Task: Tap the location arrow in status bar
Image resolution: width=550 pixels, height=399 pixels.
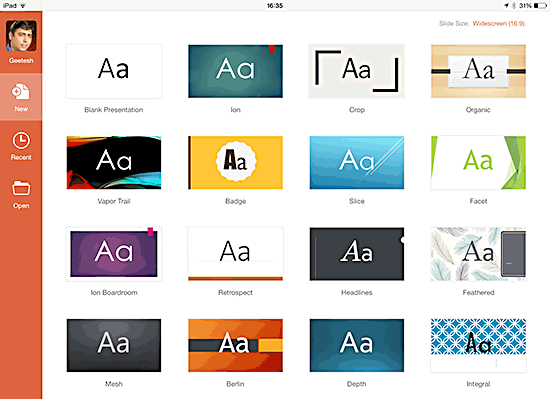Action: [507, 6]
